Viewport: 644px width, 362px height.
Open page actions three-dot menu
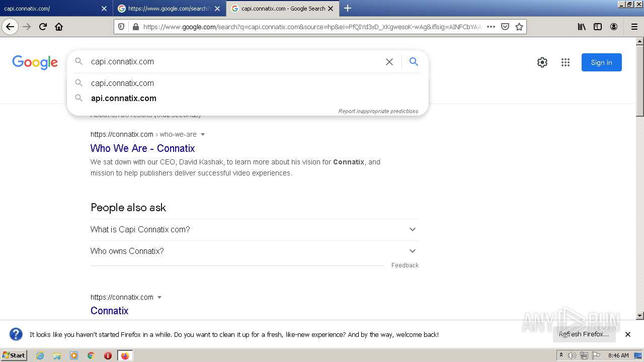click(491, 27)
